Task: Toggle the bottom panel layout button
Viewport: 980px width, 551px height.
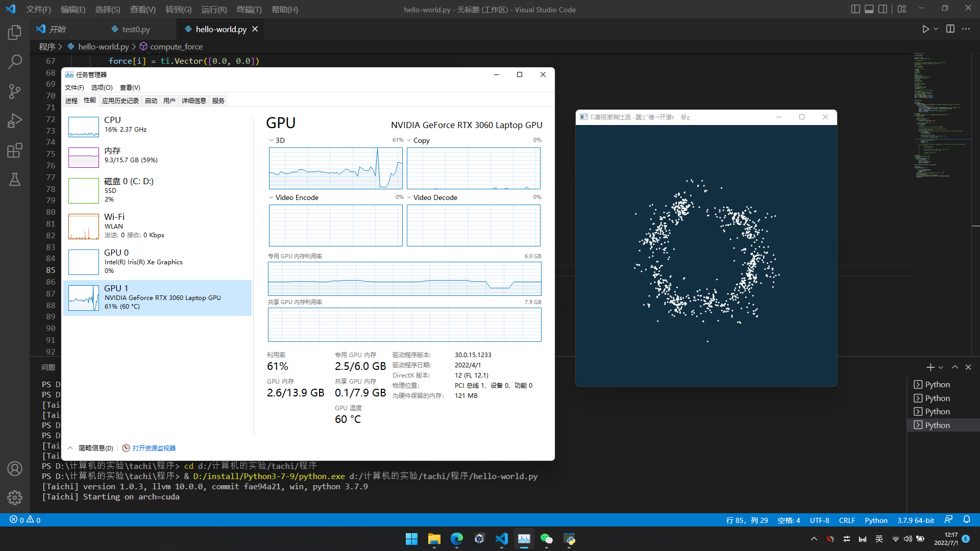Action: tap(869, 9)
